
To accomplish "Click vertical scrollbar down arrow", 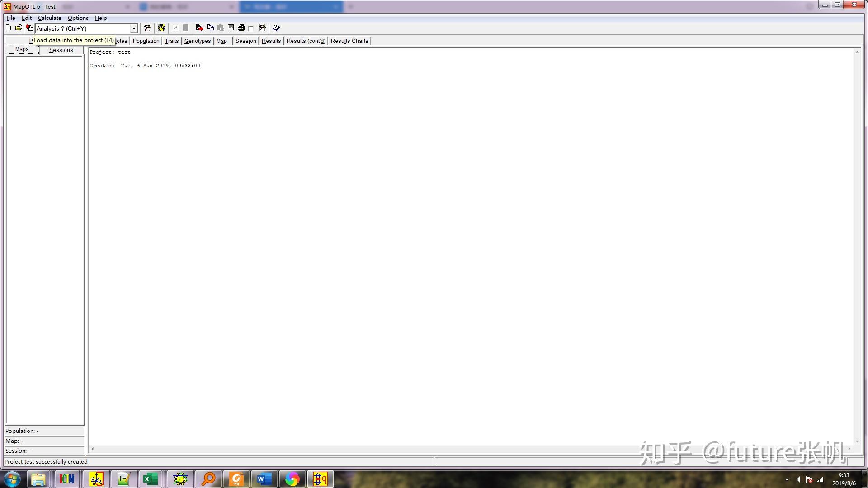I will pos(857,441).
